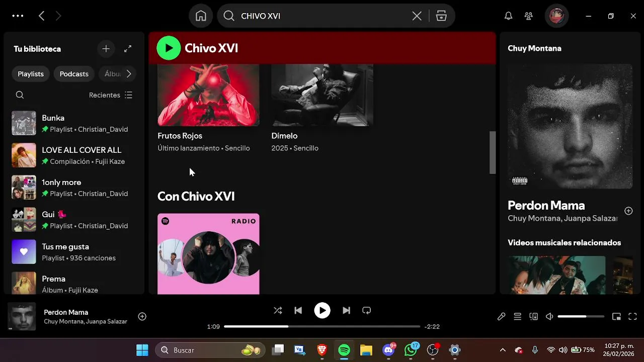Click the central play/pause button
644x362 pixels.
[x=322, y=311]
